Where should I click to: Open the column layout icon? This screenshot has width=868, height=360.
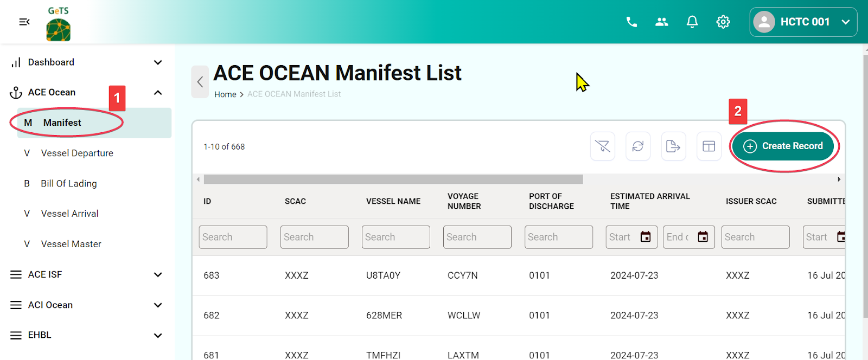[x=709, y=146]
